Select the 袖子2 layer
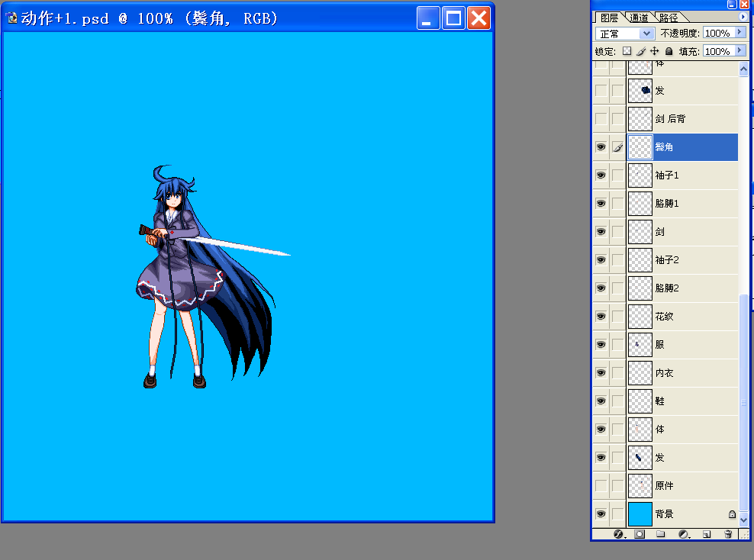Image resolution: width=754 pixels, height=560 pixels. pyautogui.click(x=683, y=260)
